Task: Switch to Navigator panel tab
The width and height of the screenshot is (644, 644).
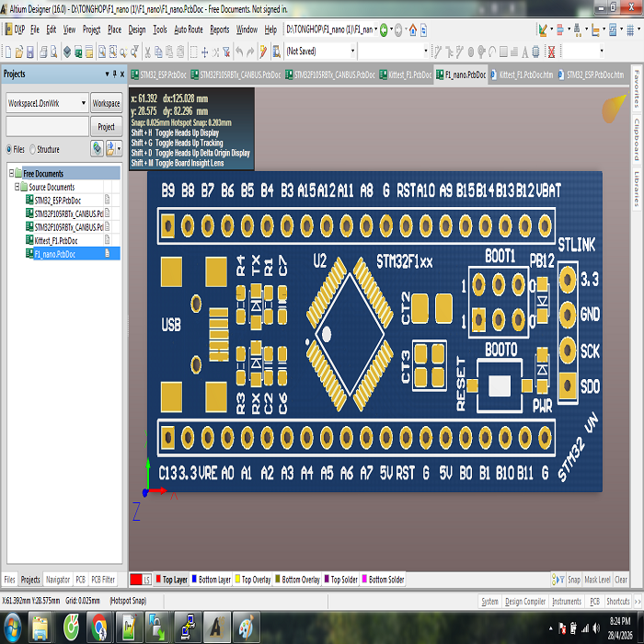Action: point(57,580)
